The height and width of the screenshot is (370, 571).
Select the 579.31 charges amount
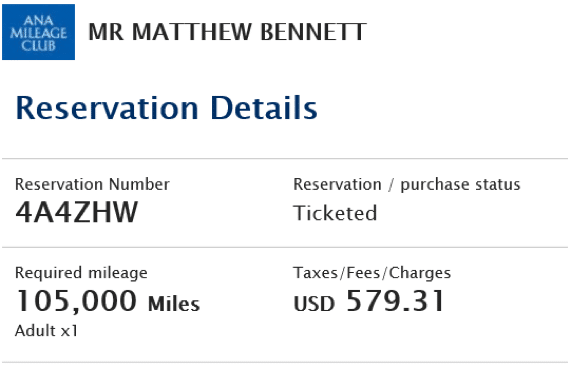pos(395,301)
